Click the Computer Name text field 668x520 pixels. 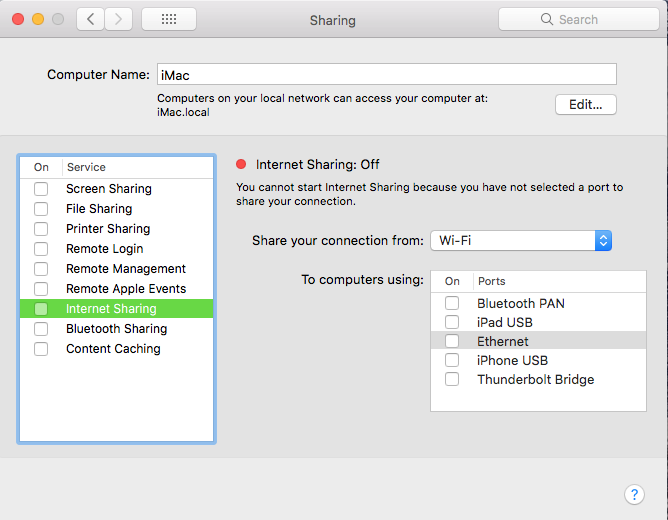tap(385, 75)
